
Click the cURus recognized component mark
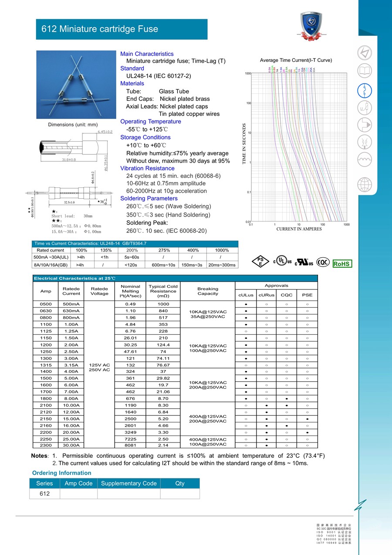[304, 262]
